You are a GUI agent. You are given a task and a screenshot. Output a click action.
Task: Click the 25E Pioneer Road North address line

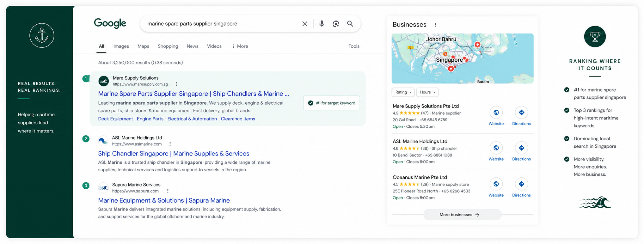click(431, 191)
